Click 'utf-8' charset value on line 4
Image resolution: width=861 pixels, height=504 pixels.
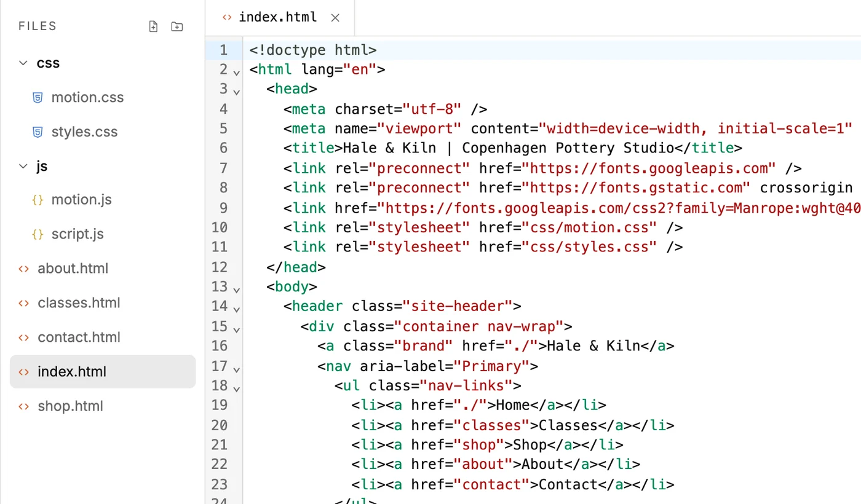coord(432,109)
